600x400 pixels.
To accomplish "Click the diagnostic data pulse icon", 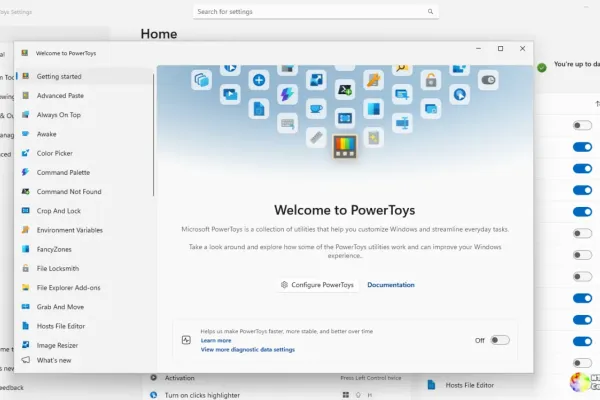I will 186,340.
